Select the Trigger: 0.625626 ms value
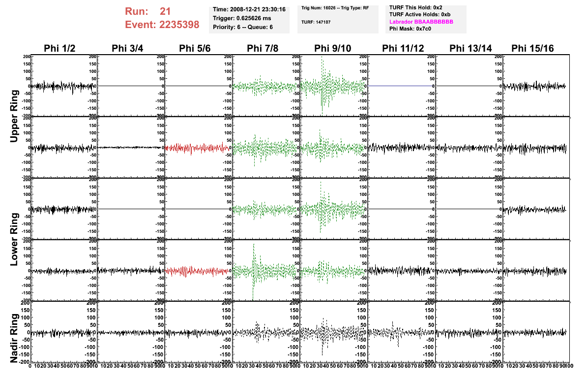The width and height of the screenshot is (588, 380). [242, 18]
